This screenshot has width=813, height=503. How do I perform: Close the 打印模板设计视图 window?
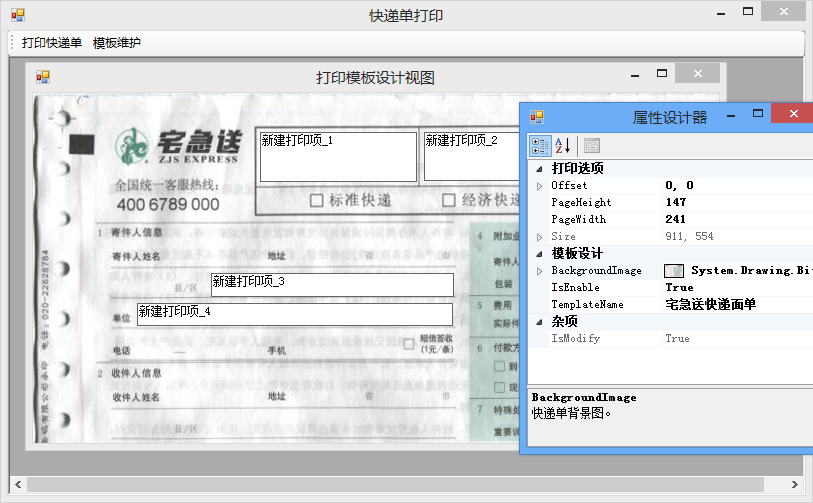697,74
